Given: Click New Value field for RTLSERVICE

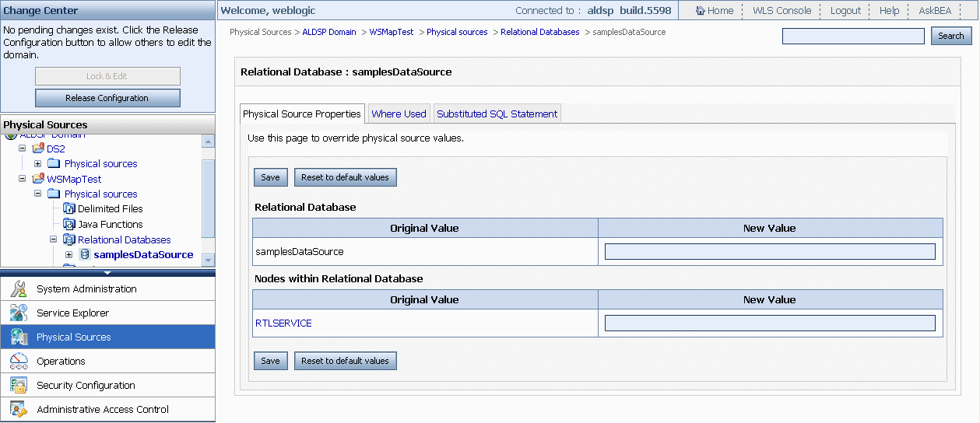Looking at the screenshot, I should point(770,323).
